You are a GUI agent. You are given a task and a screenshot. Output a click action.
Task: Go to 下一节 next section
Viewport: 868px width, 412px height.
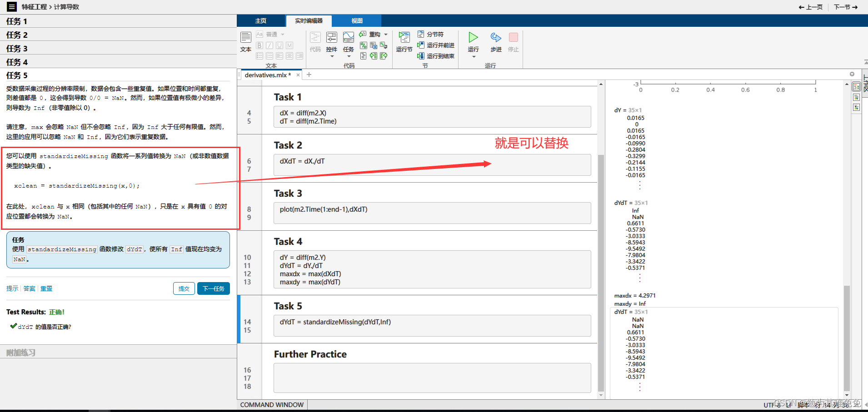click(846, 7)
